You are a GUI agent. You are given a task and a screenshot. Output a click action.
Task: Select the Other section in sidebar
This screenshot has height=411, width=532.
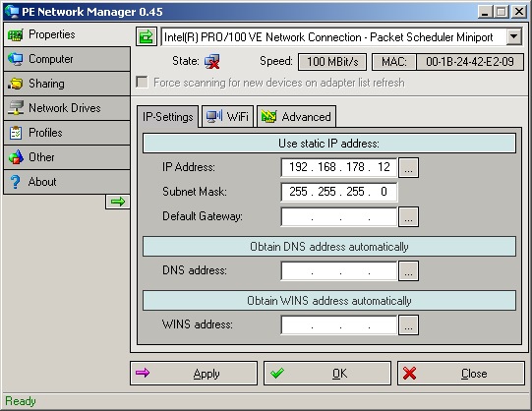[67, 157]
